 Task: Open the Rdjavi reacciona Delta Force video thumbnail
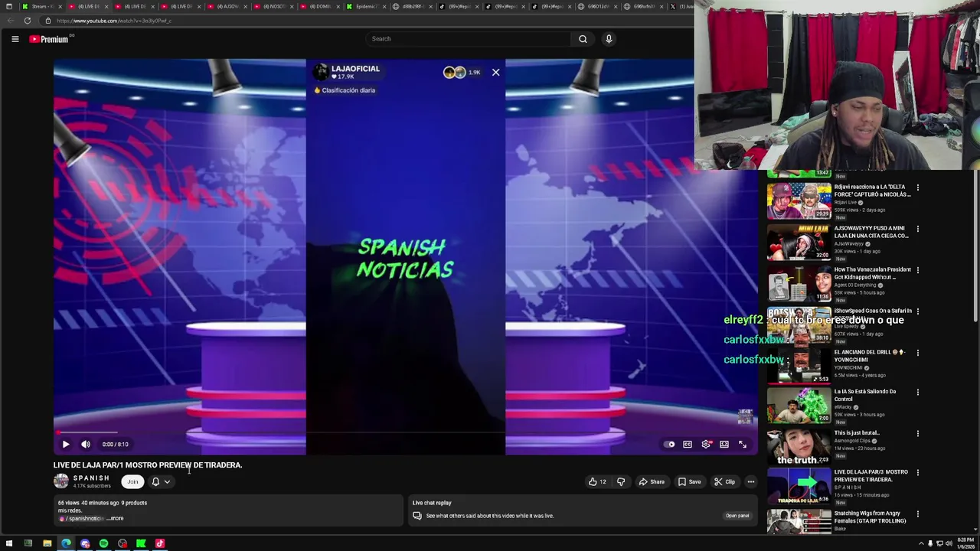pos(799,201)
